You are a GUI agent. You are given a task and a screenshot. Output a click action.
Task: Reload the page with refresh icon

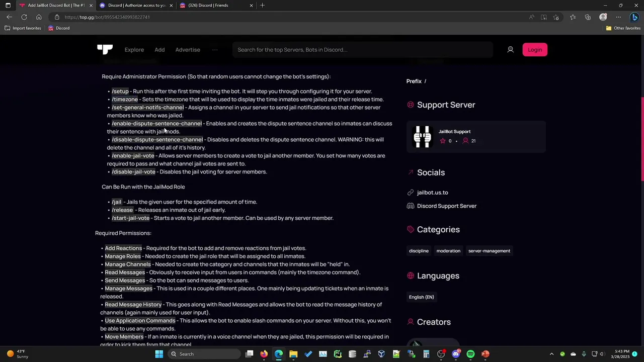[24, 17]
